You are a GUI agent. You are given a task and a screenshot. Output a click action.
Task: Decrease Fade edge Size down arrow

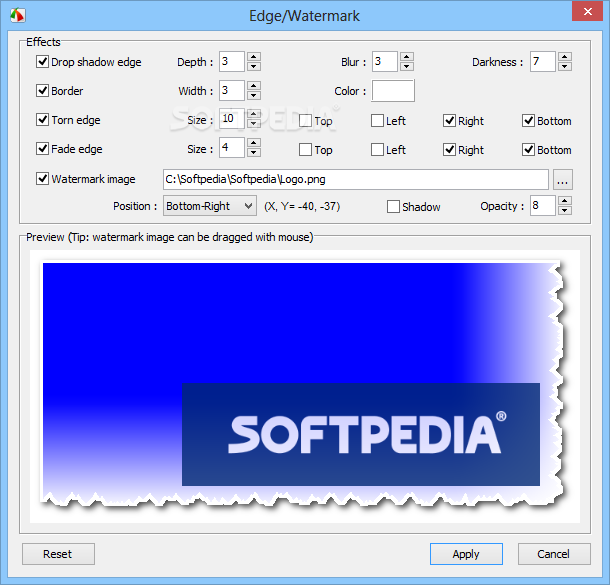click(254, 152)
